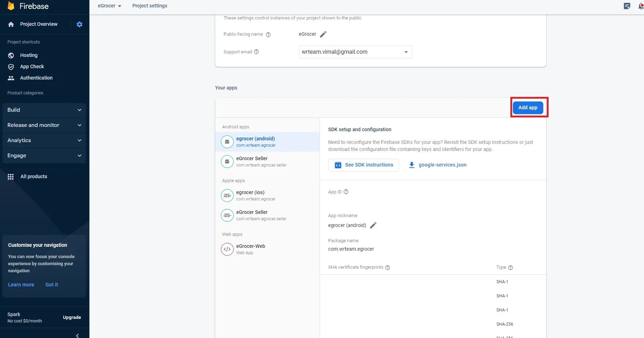Image resolution: width=644 pixels, height=338 pixels.
Task: Click See SDK instructions button
Action: 363,165
